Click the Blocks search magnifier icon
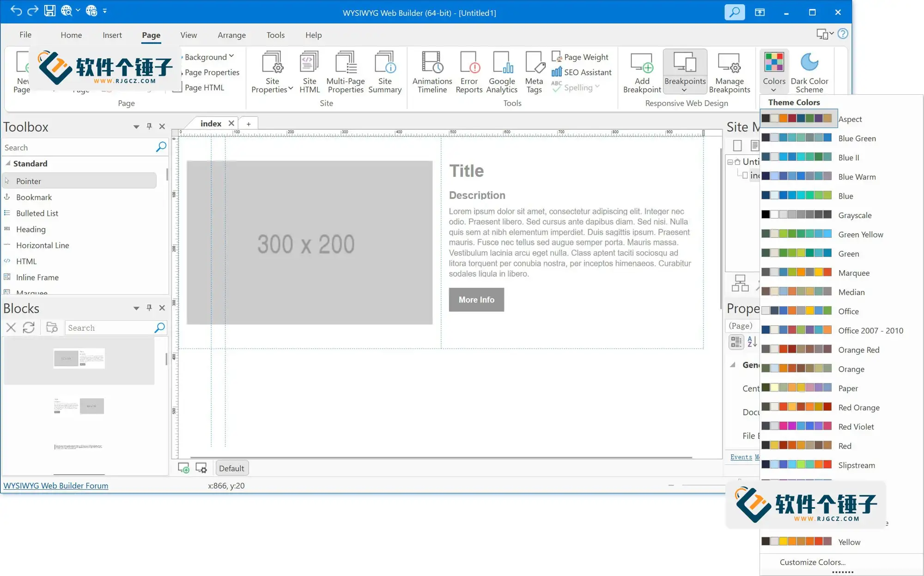Screen dimensions: 924x576 (x=159, y=327)
